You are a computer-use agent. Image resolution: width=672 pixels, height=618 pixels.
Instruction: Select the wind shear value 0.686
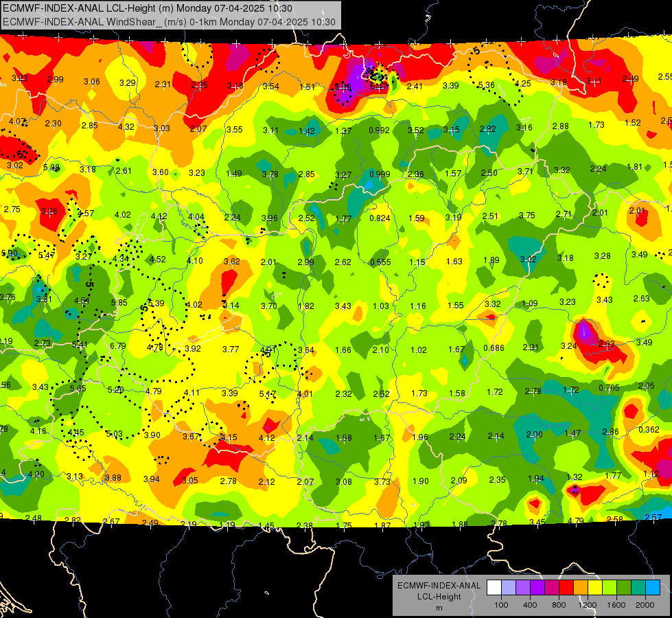tap(494, 348)
